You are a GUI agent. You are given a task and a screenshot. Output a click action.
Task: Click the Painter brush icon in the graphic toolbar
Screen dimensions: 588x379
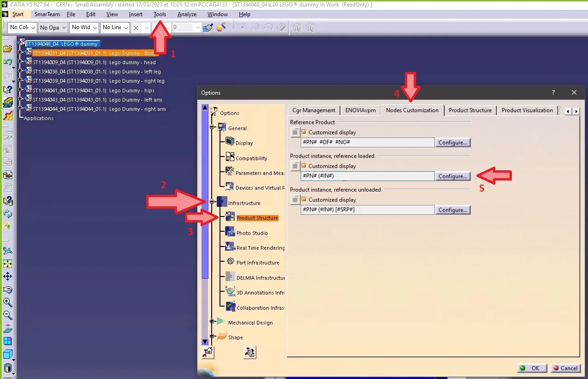pyautogui.click(x=208, y=28)
